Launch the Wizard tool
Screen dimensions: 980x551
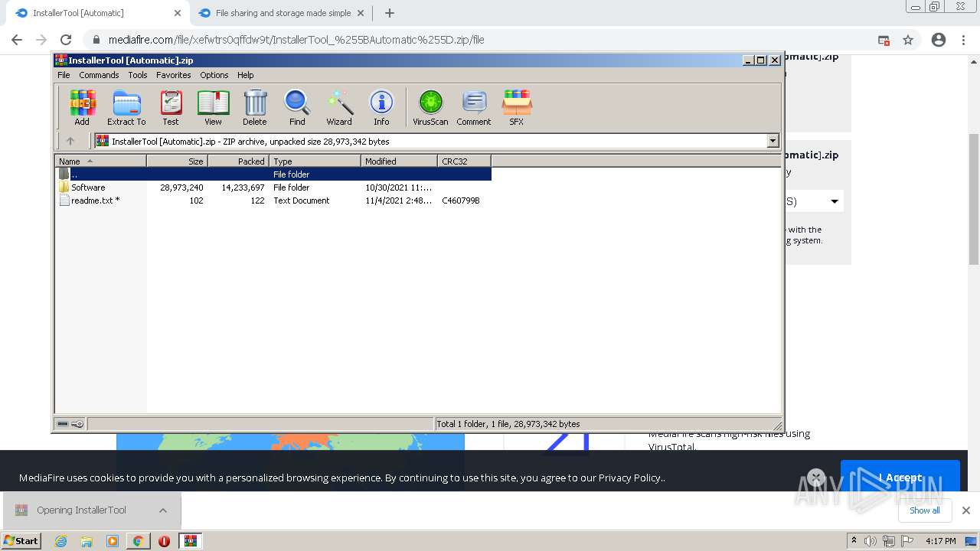339,107
